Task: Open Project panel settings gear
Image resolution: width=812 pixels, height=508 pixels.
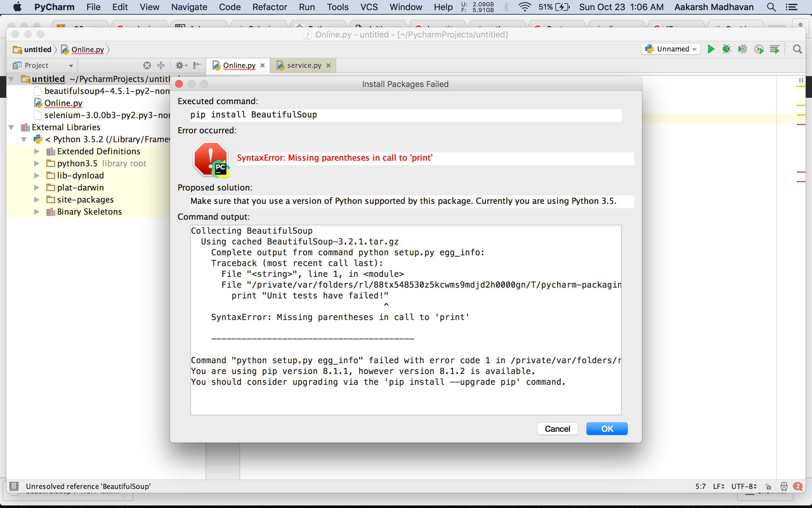Action: [181, 65]
